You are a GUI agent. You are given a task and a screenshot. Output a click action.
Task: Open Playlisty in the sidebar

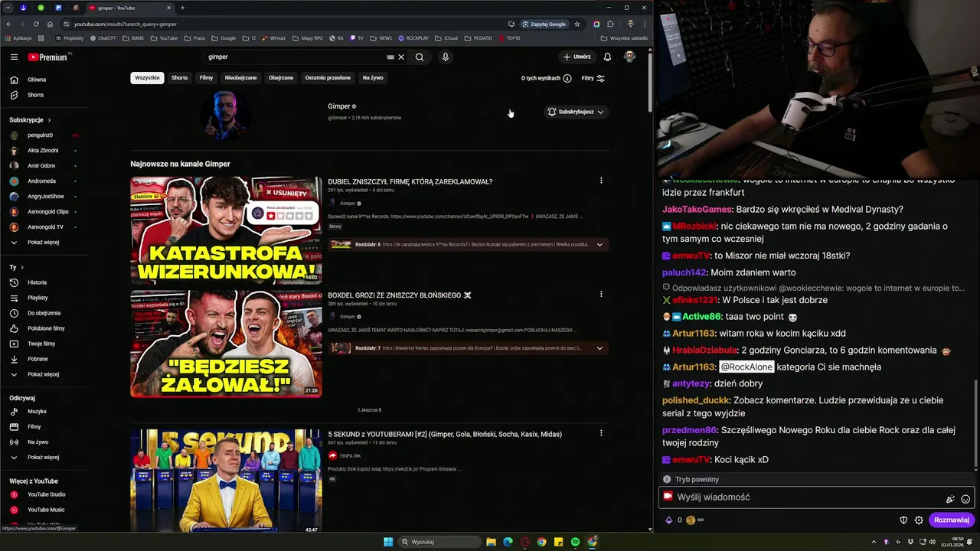tap(38, 298)
